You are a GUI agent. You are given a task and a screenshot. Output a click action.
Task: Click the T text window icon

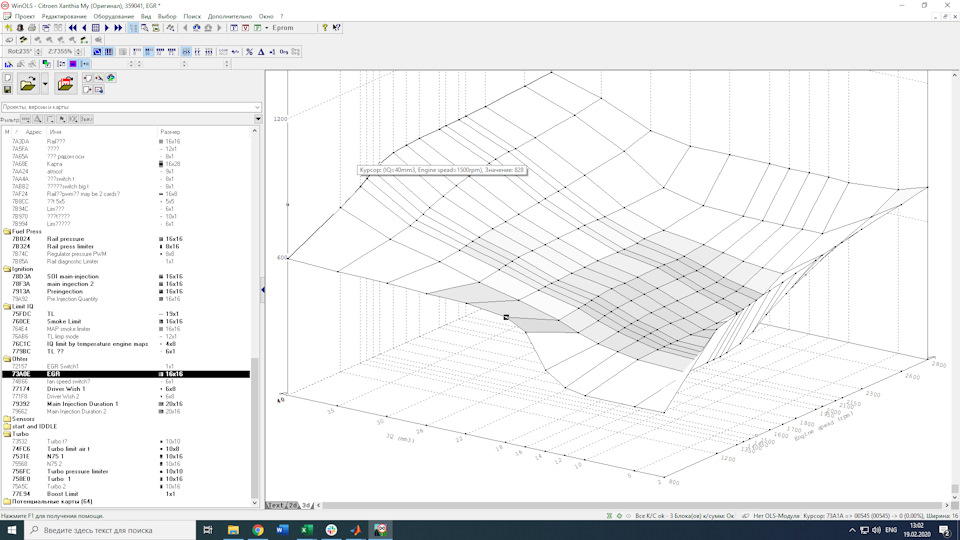234,28
